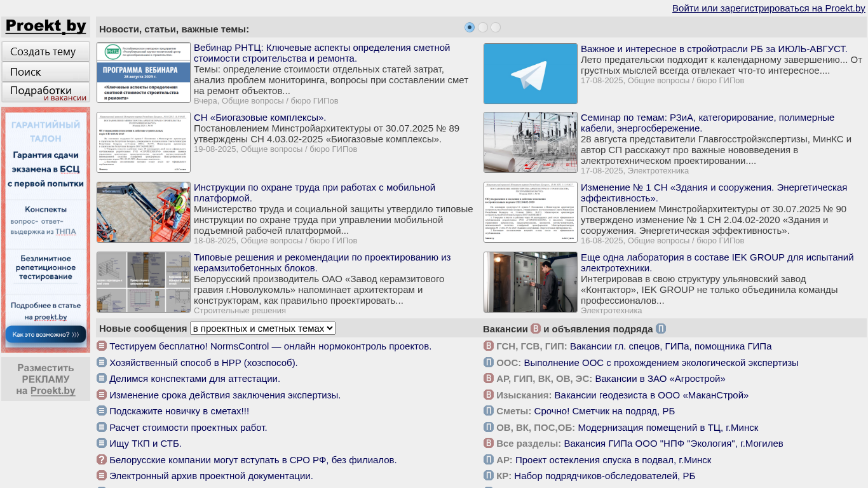868x488 pixels.
Task: Click 'Войти или зарегистрироваться на Proekt.by'
Action: pos(769,8)
